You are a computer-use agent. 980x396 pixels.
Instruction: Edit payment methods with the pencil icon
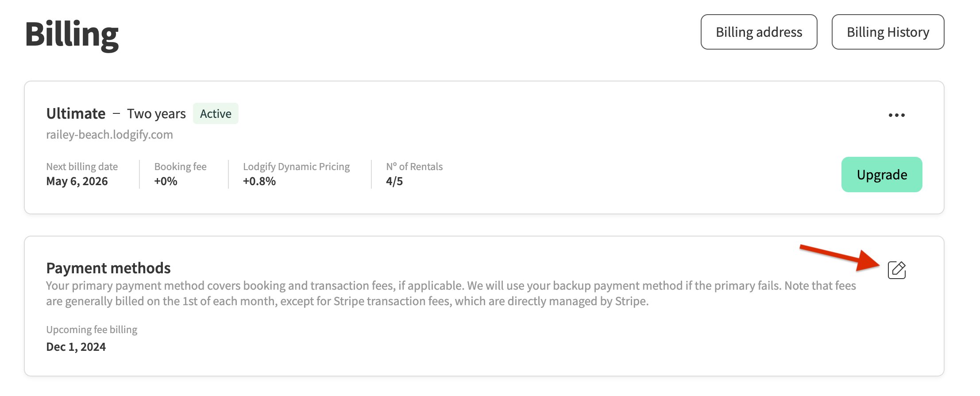click(897, 270)
